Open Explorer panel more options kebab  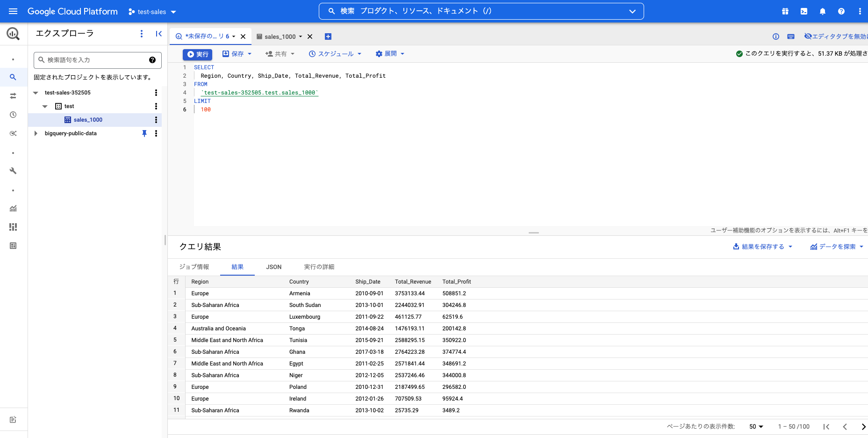tap(142, 34)
